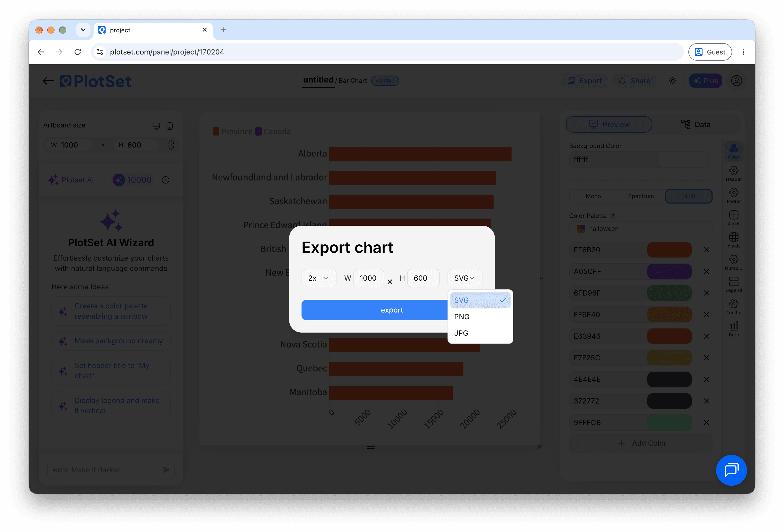Pick 'Make background creamy' idea
Viewport: 784px width, 532px height.
(x=111, y=341)
